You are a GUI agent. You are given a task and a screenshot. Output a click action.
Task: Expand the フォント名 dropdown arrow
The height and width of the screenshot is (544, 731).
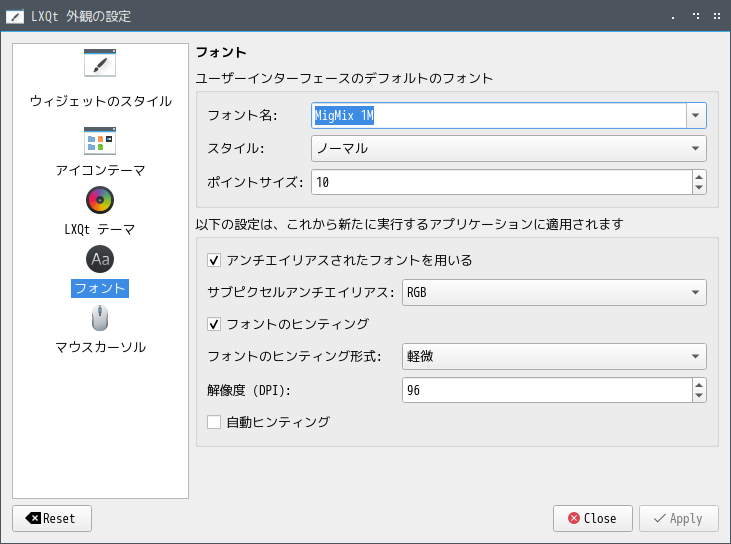(x=696, y=115)
